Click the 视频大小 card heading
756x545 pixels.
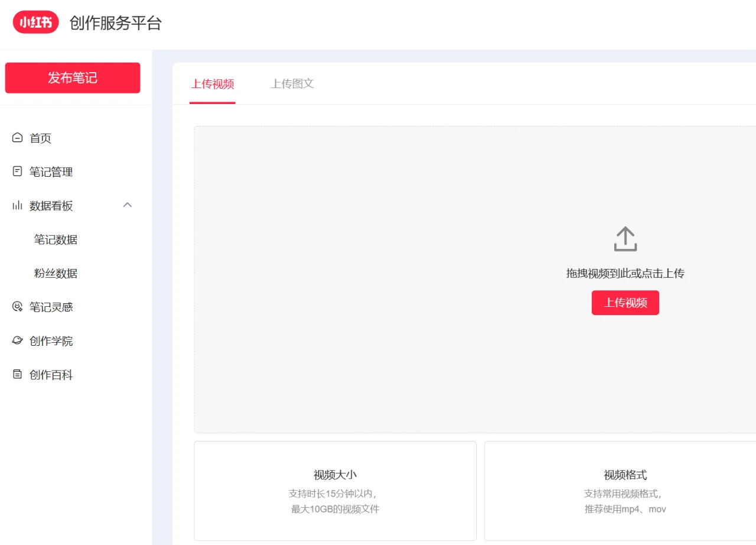coord(335,475)
